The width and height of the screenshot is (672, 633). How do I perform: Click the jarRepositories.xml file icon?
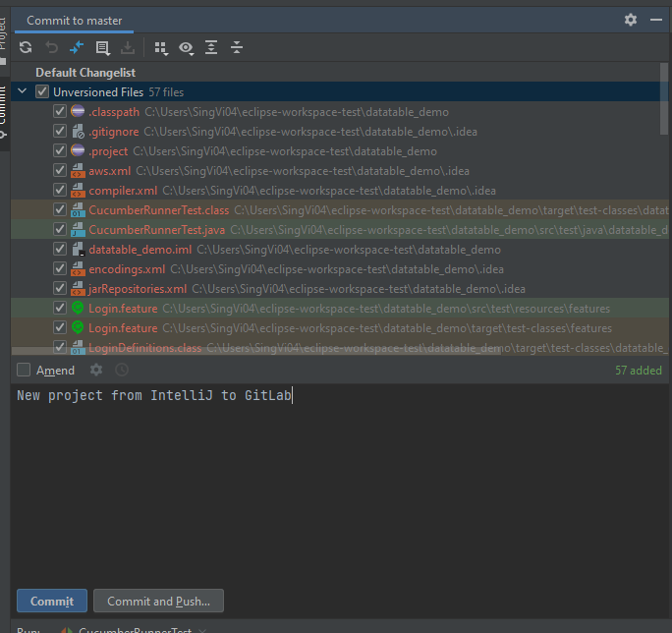tap(78, 289)
